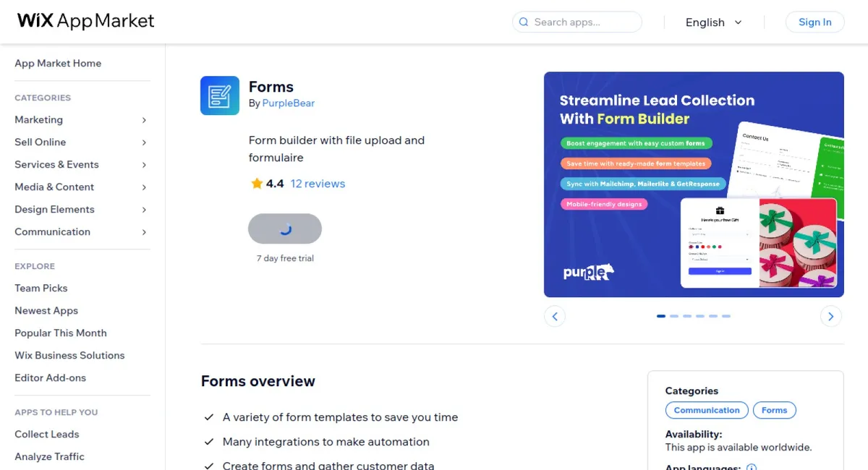Open PurpleBear developer link
The width and height of the screenshot is (868, 470).
[x=289, y=103]
